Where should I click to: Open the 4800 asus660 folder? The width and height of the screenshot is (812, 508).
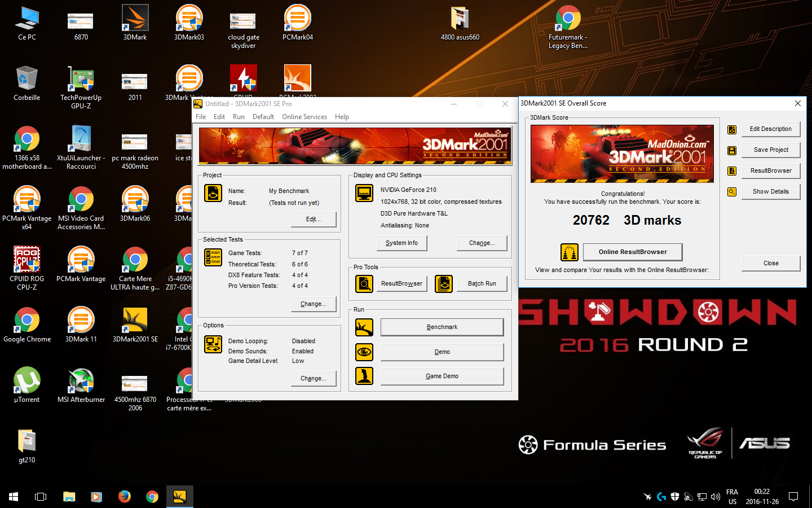(x=460, y=23)
